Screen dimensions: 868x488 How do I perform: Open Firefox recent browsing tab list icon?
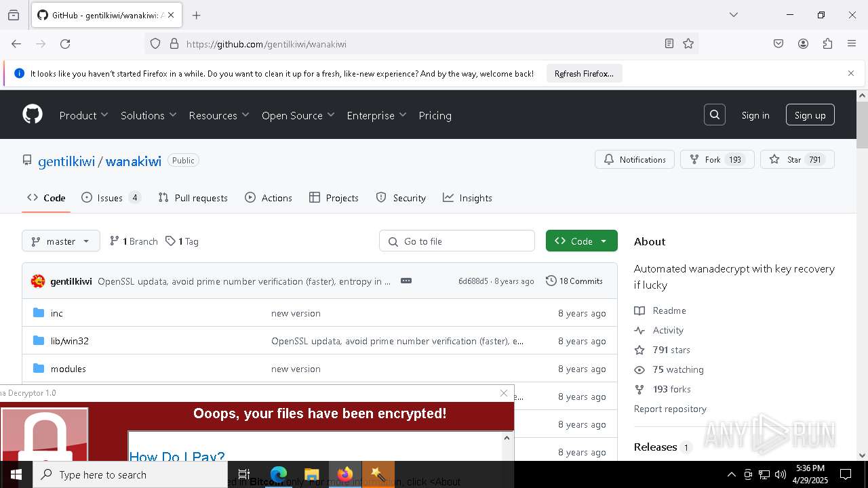pyautogui.click(x=14, y=15)
